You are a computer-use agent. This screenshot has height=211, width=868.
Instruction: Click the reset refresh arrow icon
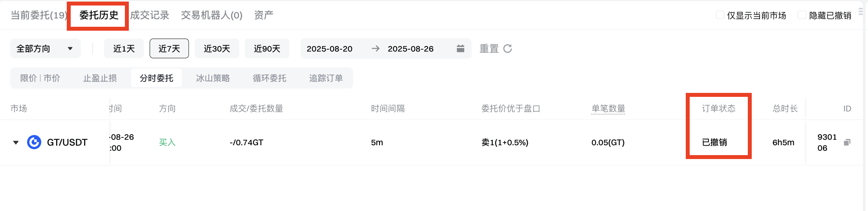point(507,48)
